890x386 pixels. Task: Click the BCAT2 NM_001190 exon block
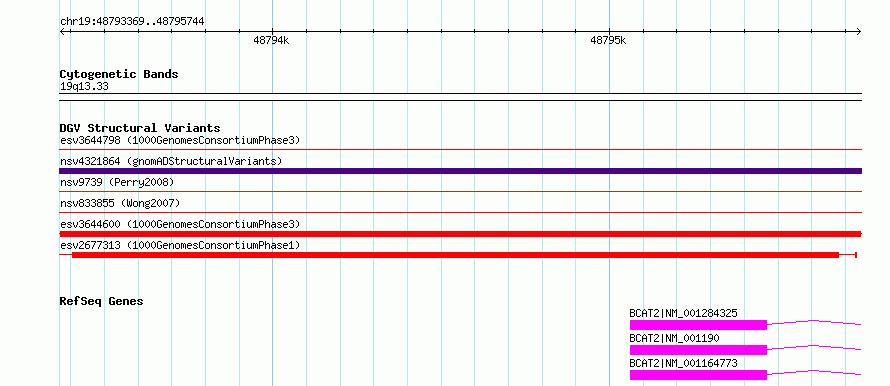pyautogui.click(x=698, y=350)
